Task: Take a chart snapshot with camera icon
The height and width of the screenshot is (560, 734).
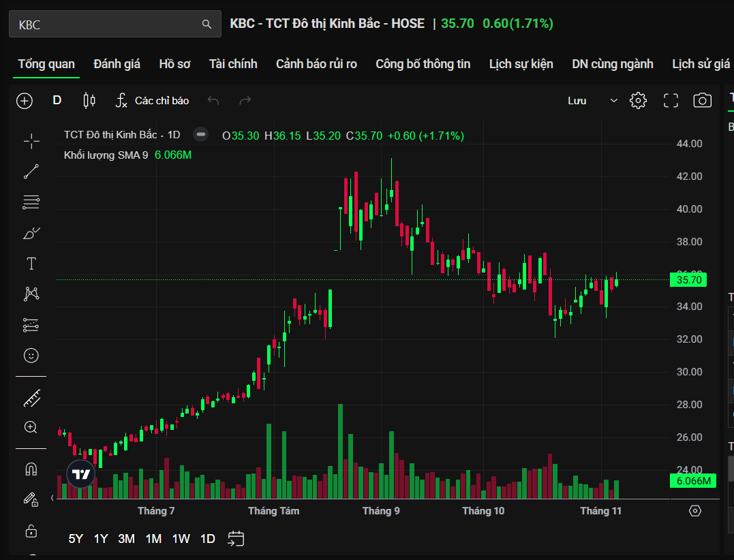Action: (702, 101)
